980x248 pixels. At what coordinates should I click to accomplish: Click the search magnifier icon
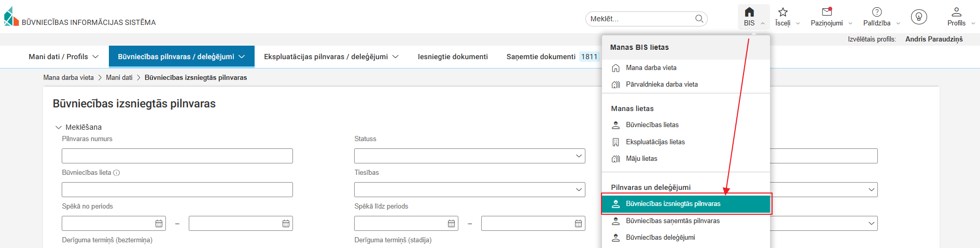tap(699, 19)
